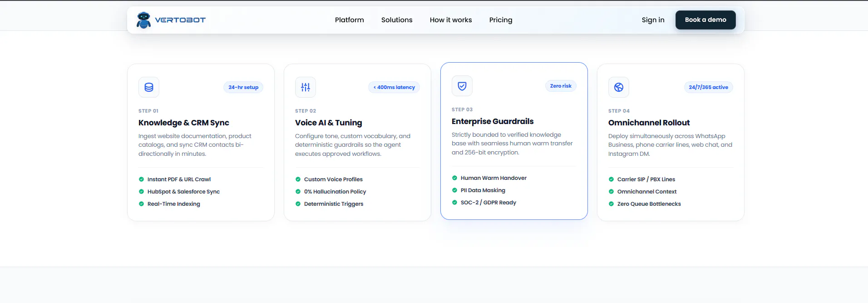
Task: Click the 24-hr setup badge
Action: [243, 87]
